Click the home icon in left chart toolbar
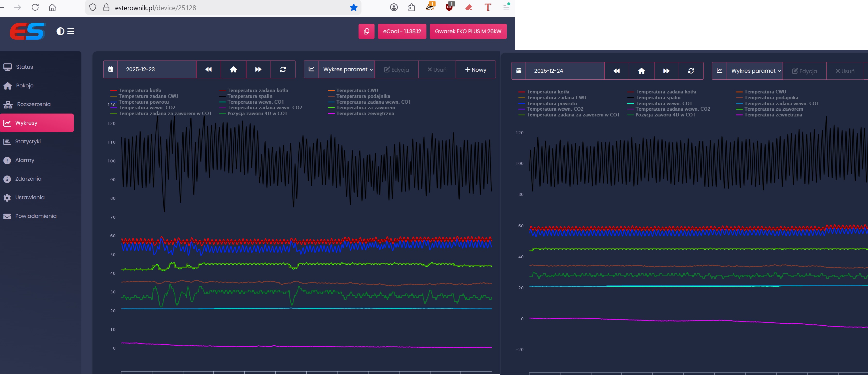This screenshot has width=868, height=375. (233, 69)
